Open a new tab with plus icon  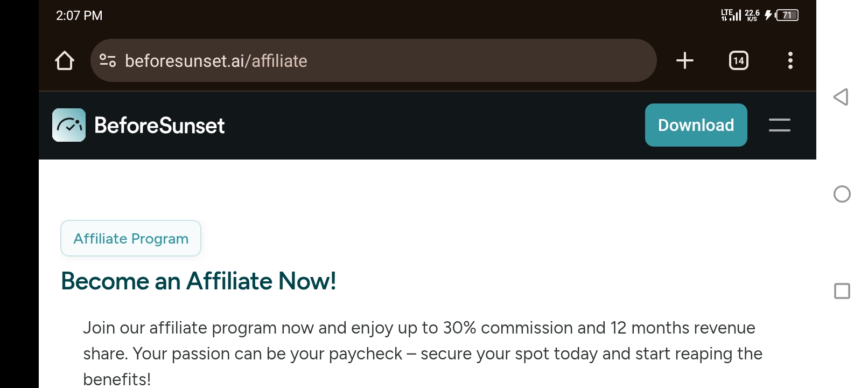click(684, 60)
